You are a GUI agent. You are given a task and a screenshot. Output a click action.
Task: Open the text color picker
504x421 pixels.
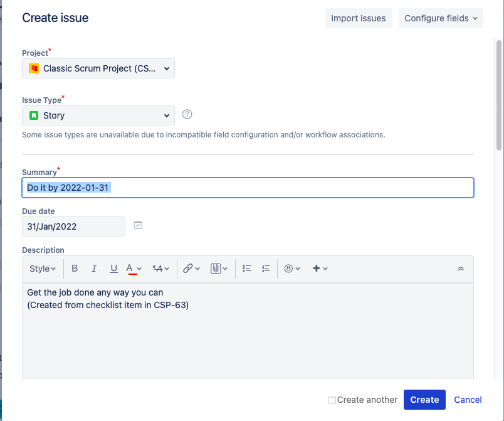click(134, 269)
